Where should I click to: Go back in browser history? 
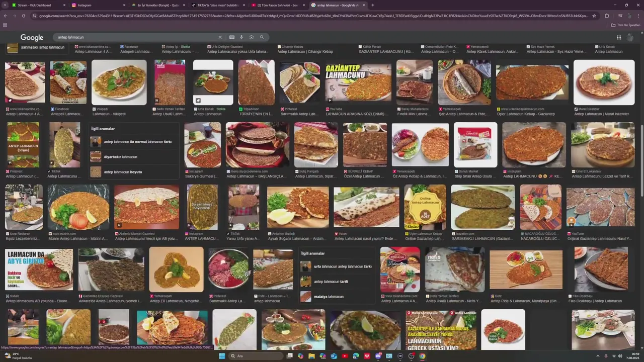(6, 16)
